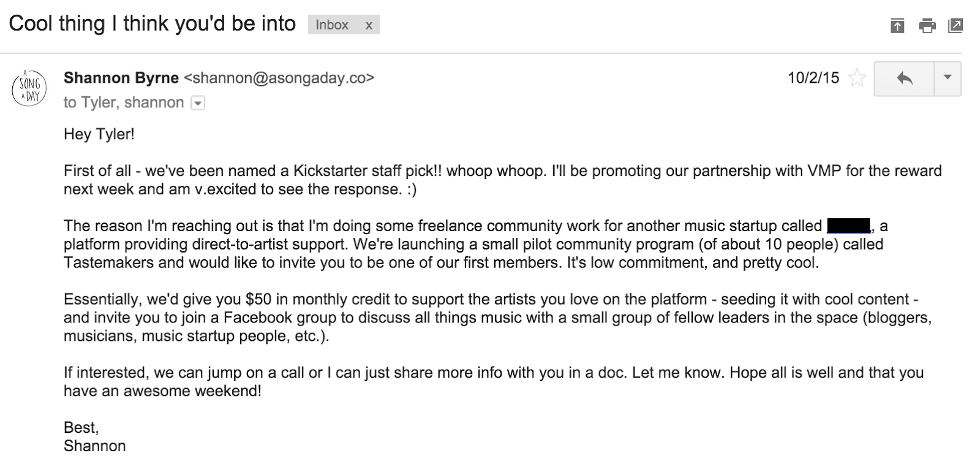980x461 pixels.
Task: Star this email from Shannon Byrne
Action: click(858, 78)
